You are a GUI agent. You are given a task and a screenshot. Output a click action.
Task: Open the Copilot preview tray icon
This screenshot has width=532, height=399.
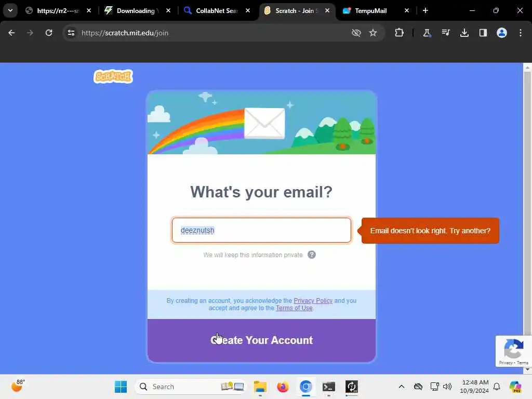click(x=515, y=387)
